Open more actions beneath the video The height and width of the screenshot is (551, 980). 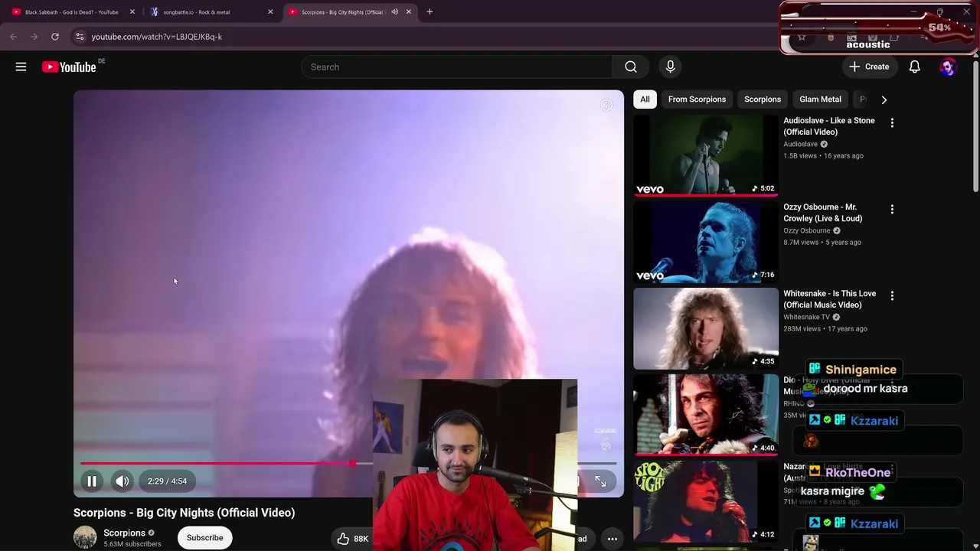pyautogui.click(x=612, y=538)
